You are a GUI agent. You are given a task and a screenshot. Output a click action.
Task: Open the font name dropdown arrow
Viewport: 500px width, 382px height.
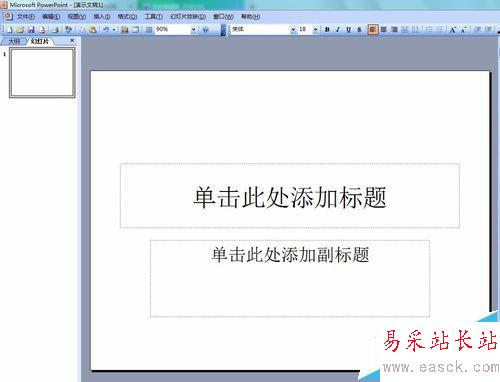tap(293, 30)
